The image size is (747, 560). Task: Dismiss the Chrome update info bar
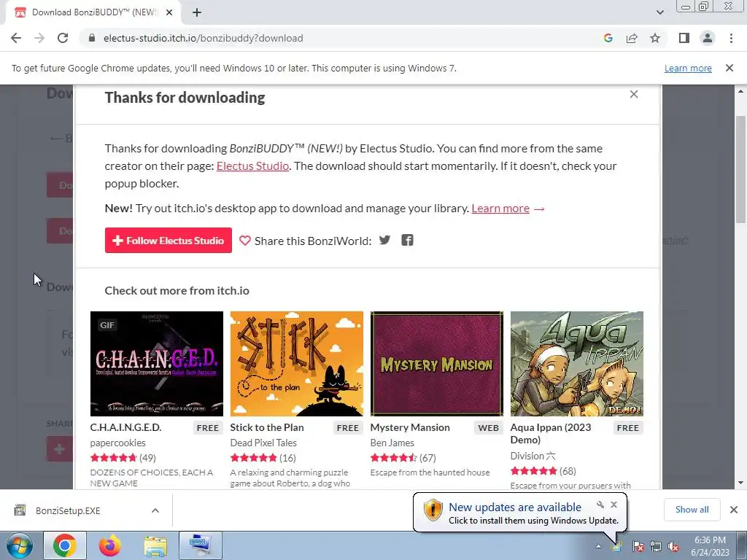point(729,68)
